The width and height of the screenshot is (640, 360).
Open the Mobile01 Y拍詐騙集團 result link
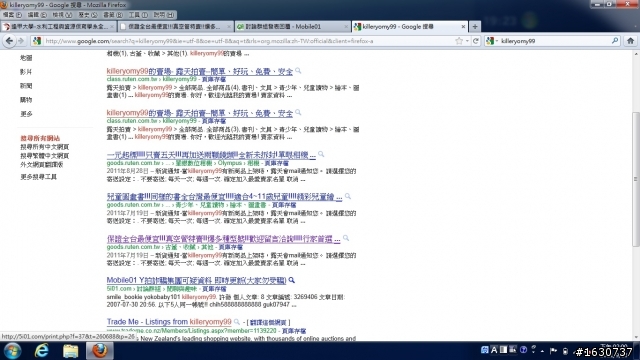(196, 280)
